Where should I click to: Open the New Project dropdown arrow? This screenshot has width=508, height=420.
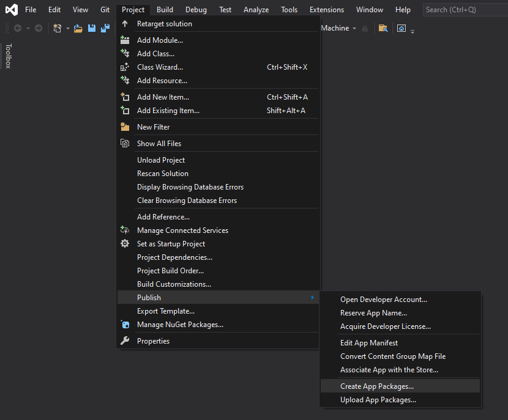coord(67,29)
